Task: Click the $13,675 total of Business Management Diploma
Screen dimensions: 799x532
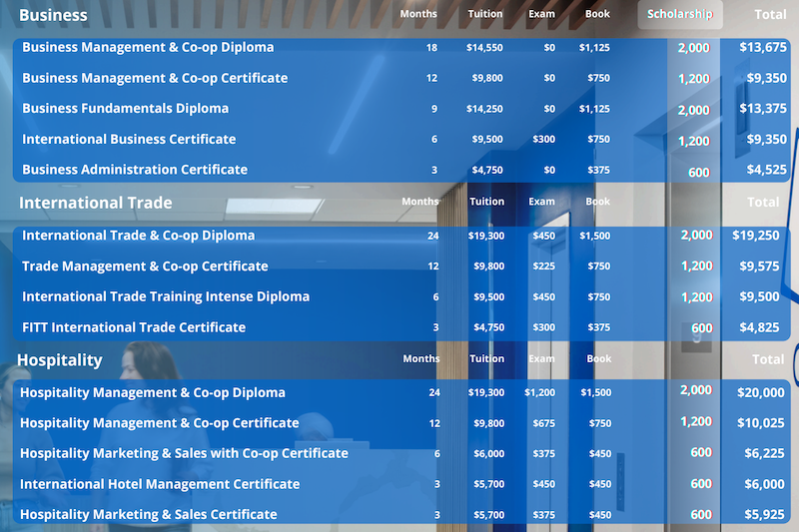Action: coord(763,47)
